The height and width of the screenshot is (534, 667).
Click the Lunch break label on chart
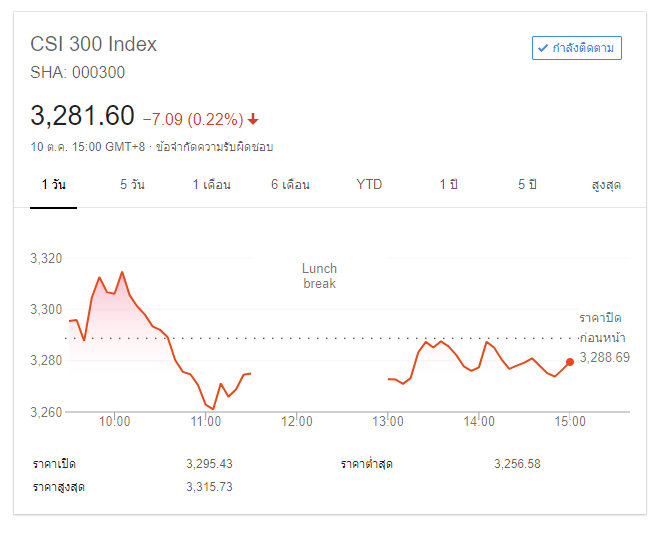click(320, 276)
